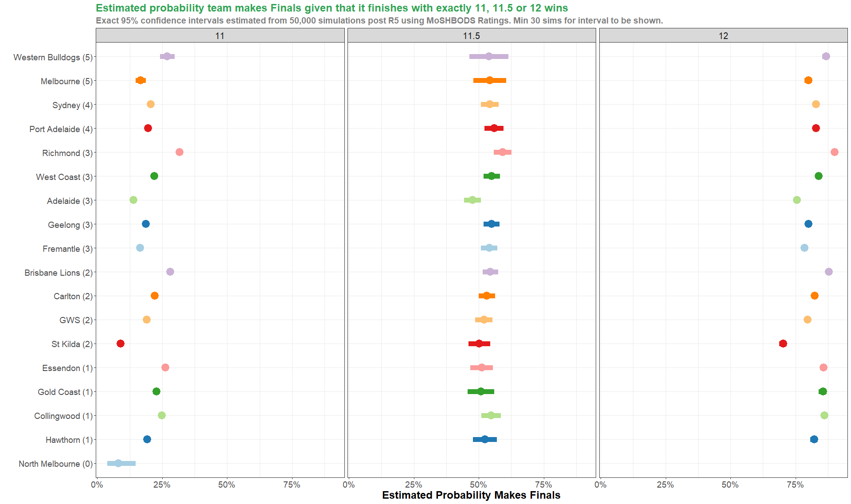Click the green chart title text
Image resolution: width=851 pixels, height=504 pixels.
pyautogui.click(x=332, y=8)
